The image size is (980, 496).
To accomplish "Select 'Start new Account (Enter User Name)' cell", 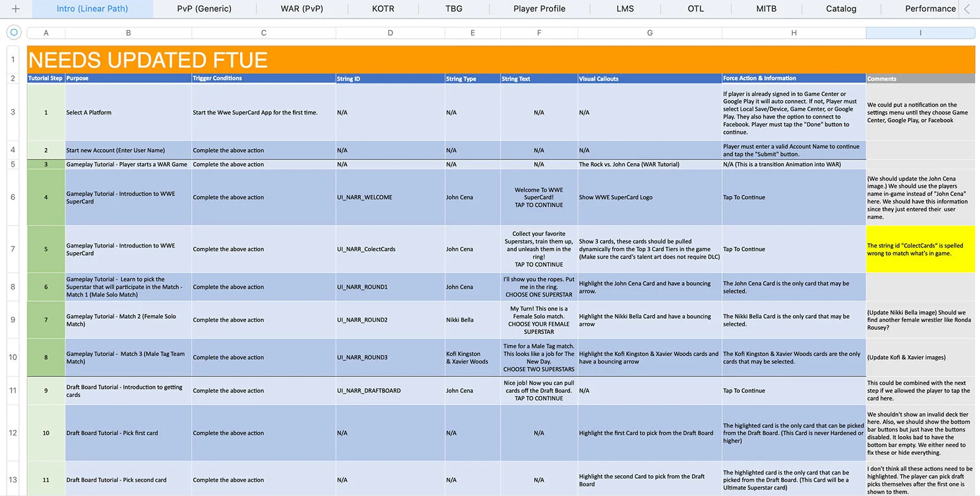I will click(x=128, y=150).
